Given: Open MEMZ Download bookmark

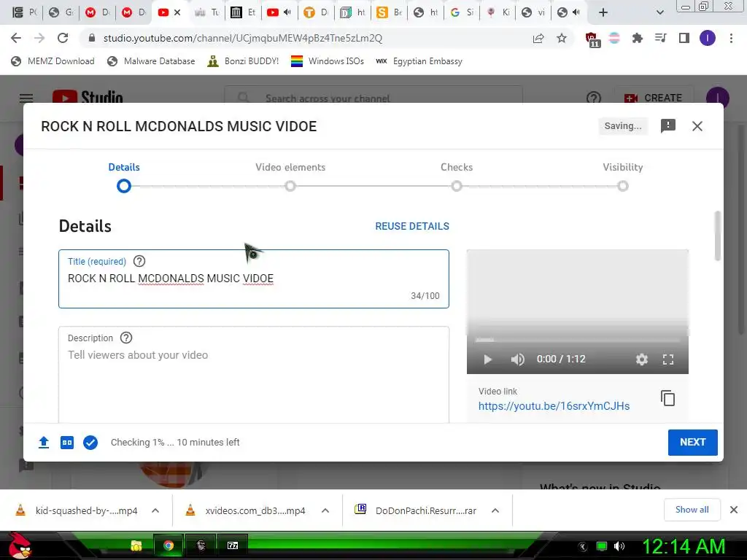Looking at the screenshot, I should click(x=53, y=61).
